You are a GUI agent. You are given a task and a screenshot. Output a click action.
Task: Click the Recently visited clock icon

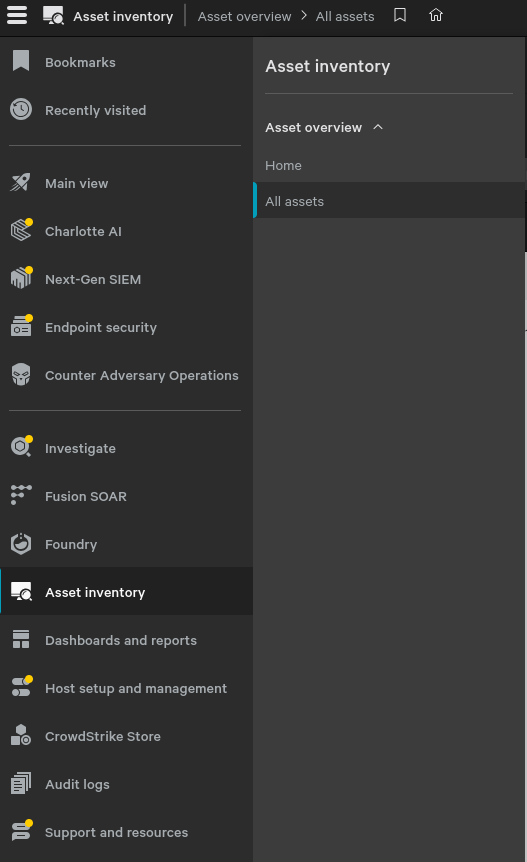point(21,109)
